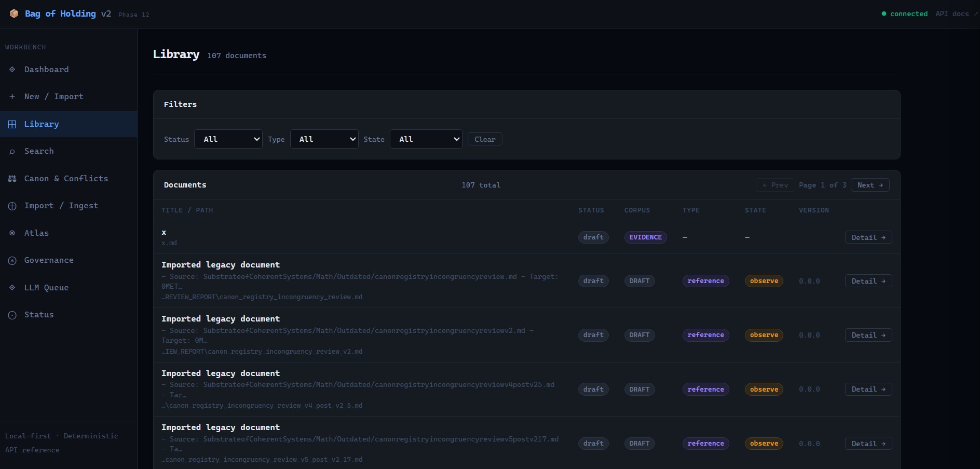Screen dimensions: 980x469
Task: Click the 'connected' status text
Action: pos(909,14)
